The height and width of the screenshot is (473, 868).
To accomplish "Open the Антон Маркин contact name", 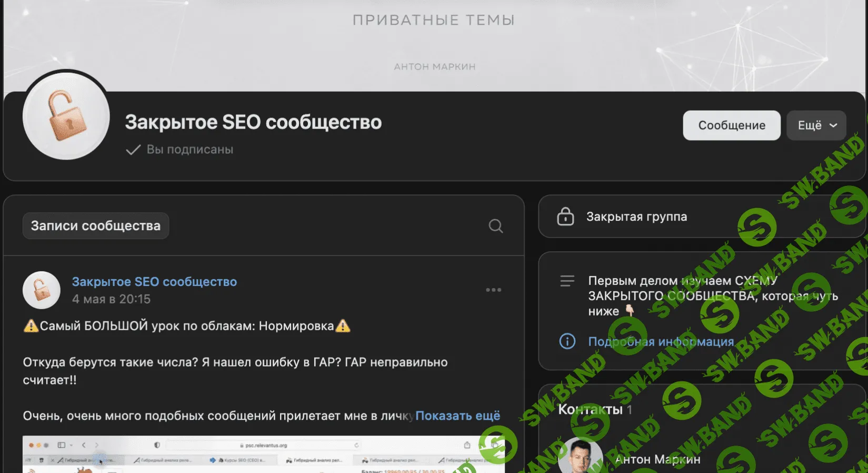I will coord(657,459).
